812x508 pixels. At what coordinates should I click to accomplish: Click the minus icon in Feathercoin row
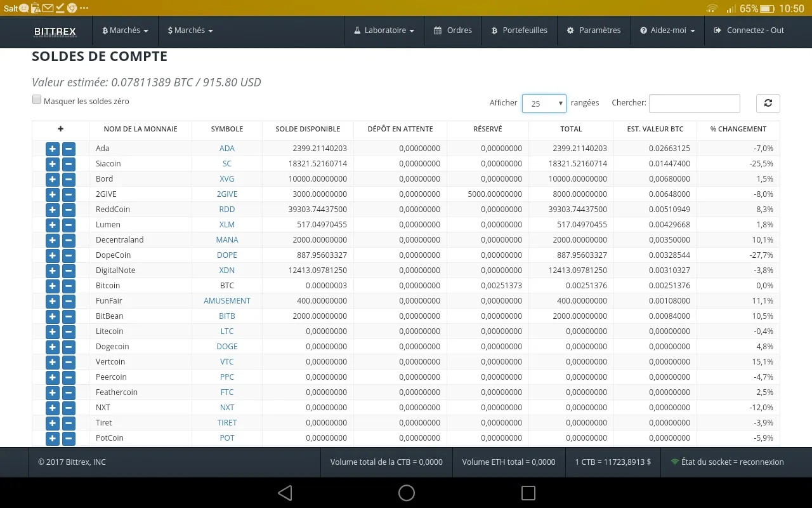[x=69, y=392]
